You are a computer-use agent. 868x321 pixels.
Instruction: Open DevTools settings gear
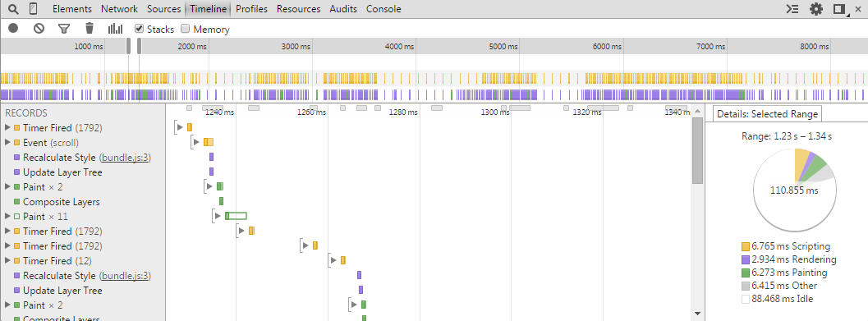816,9
